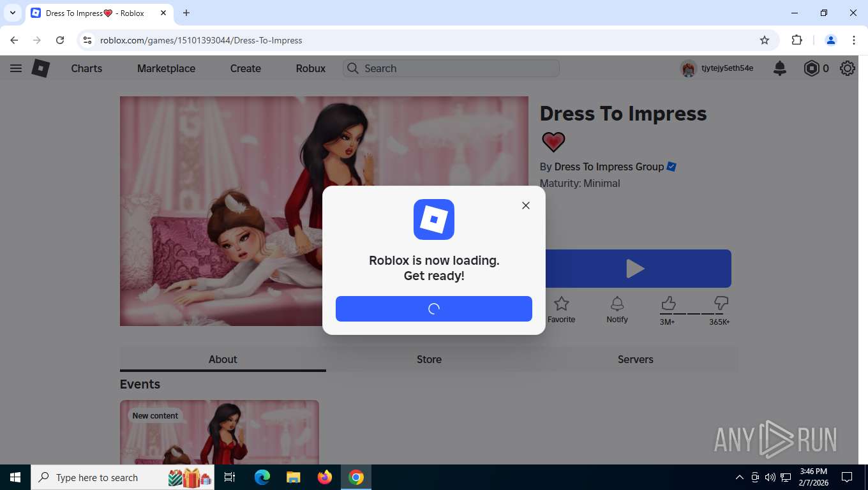Open the Robux balance icon
The width and height of the screenshot is (868, 490).
(811, 68)
